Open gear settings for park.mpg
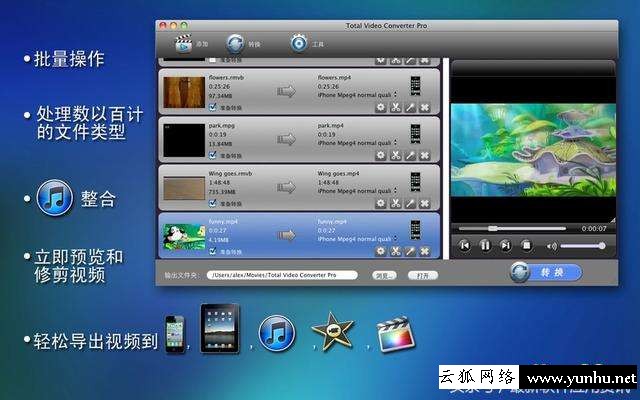The height and width of the screenshot is (400, 640). click(380, 156)
